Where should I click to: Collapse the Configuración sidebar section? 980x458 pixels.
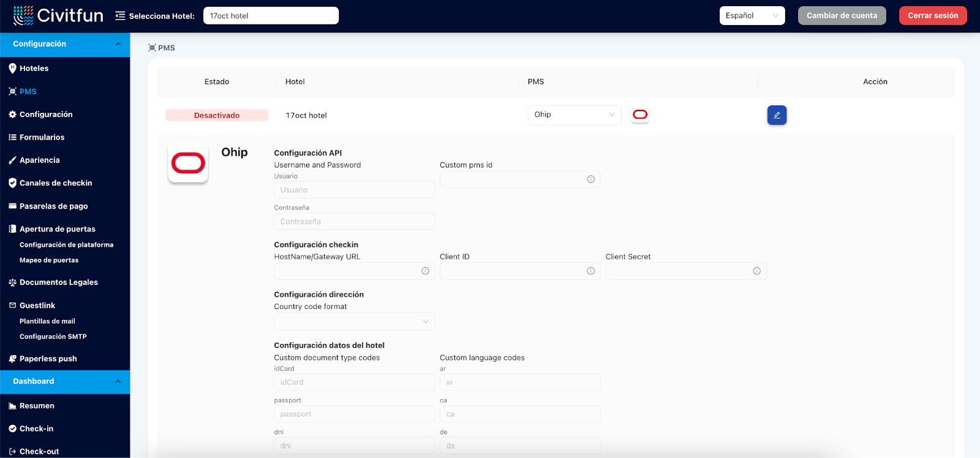point(65,44)
